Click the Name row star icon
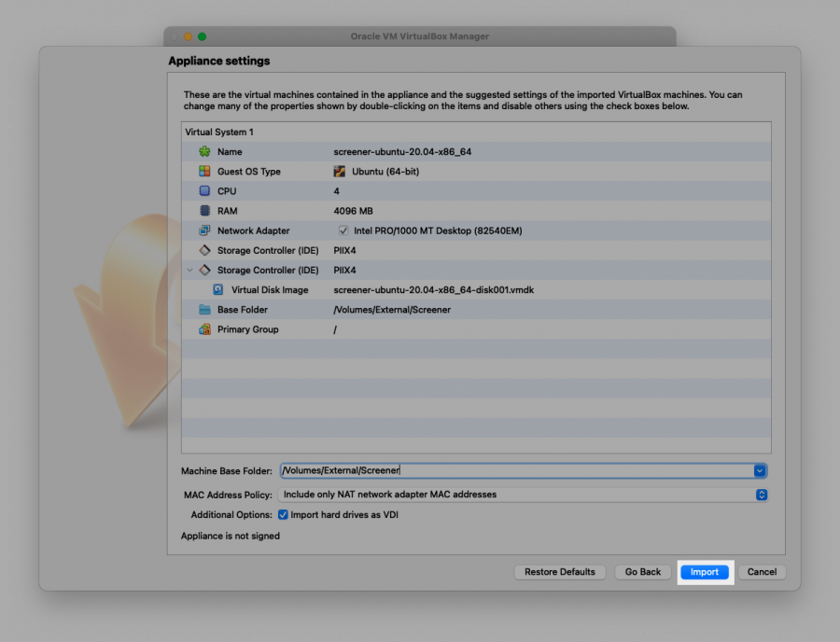This screenshot has height=642, width=840. tap(204, 152)
